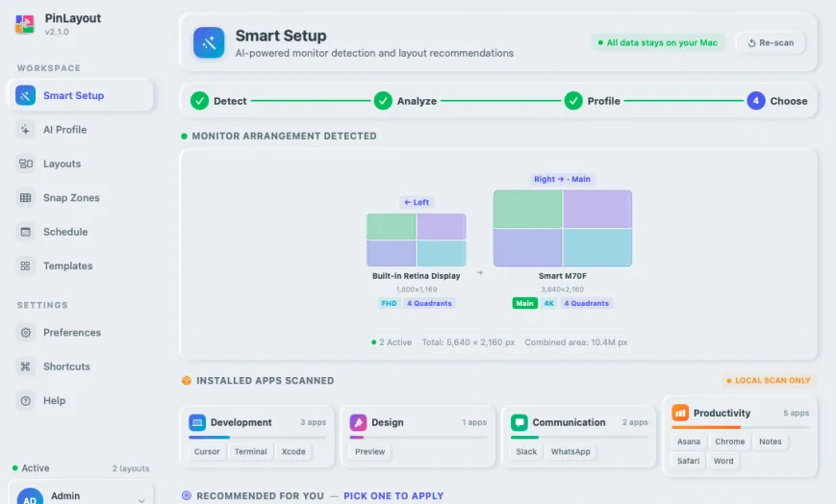Click the Analyze step checkmark
The image size is (836, 504).
[x=383, y=100]
